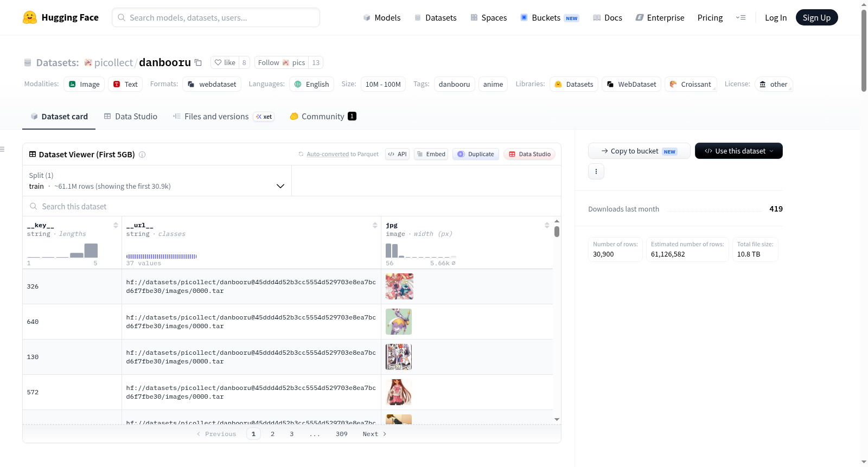This screenshot has width=868, height=467.
Task: Click the __key__ lengths histogram
Action: click(x=62, y=250)
